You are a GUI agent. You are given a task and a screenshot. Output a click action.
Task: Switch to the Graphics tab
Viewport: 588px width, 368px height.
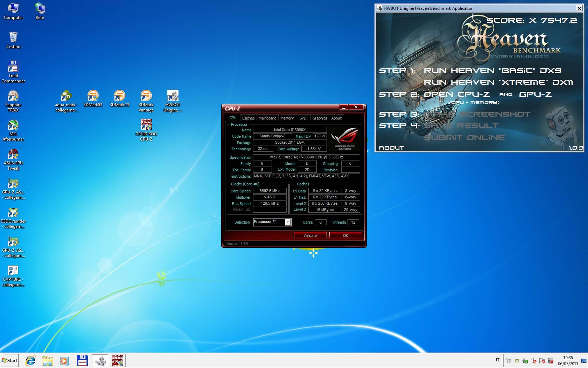click(x=320, y=118)
